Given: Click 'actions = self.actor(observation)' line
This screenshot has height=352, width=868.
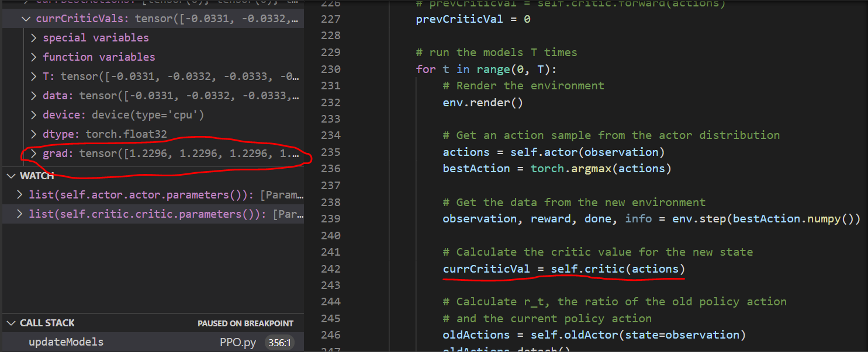Looking at the screenshot, I should tap(554, 152).
